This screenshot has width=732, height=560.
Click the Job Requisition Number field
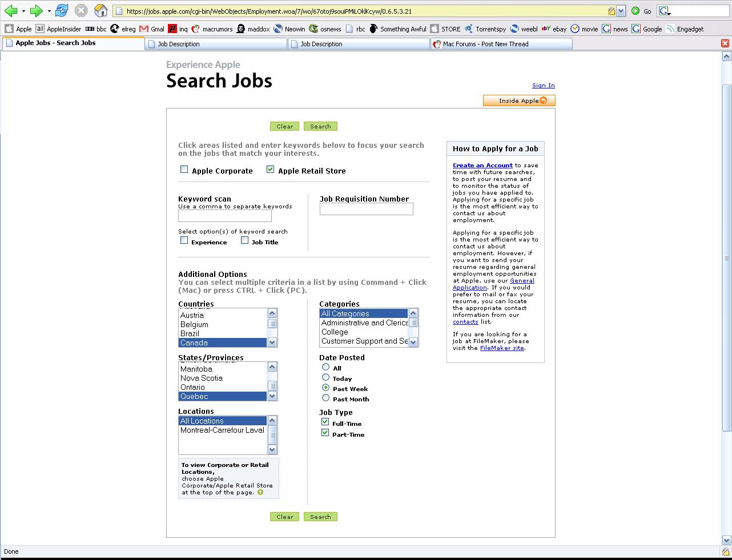(366, 209)
